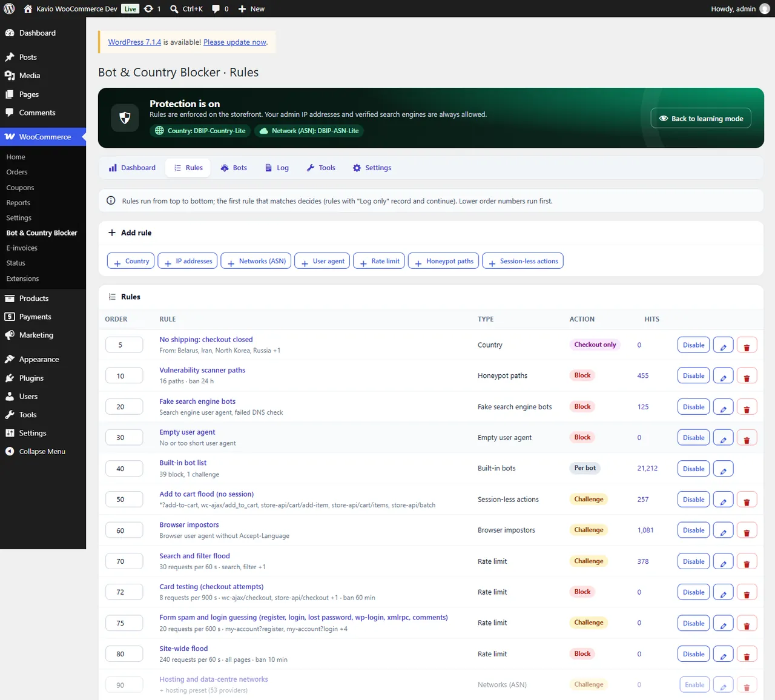Viewport: 775px width, 700px height.
Task: Open the New content menu in admin bar
Action: point(251,8)
